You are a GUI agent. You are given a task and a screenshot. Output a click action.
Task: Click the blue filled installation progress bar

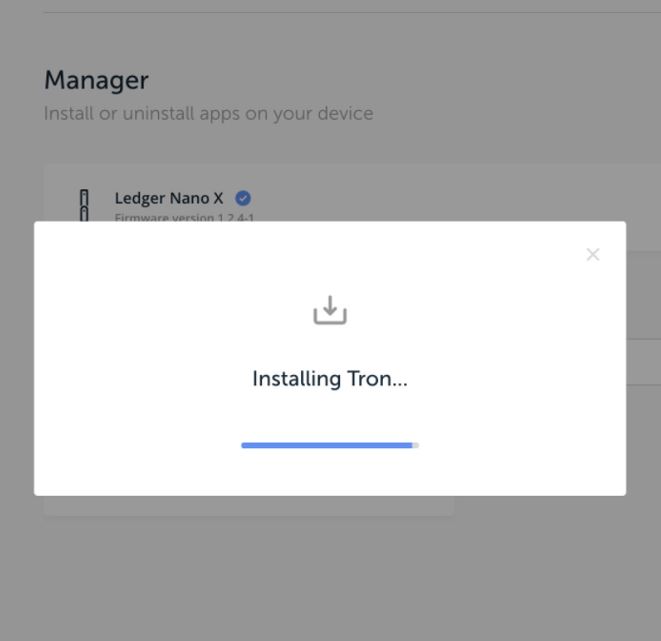327,445
